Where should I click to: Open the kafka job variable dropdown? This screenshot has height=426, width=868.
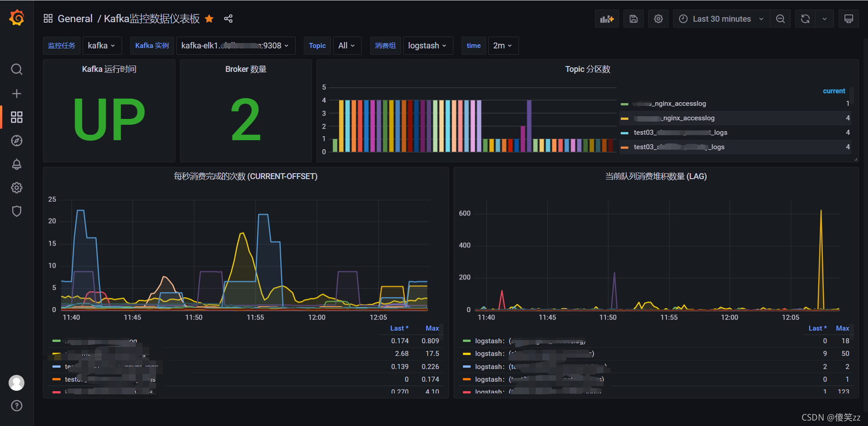pos(102,46)
